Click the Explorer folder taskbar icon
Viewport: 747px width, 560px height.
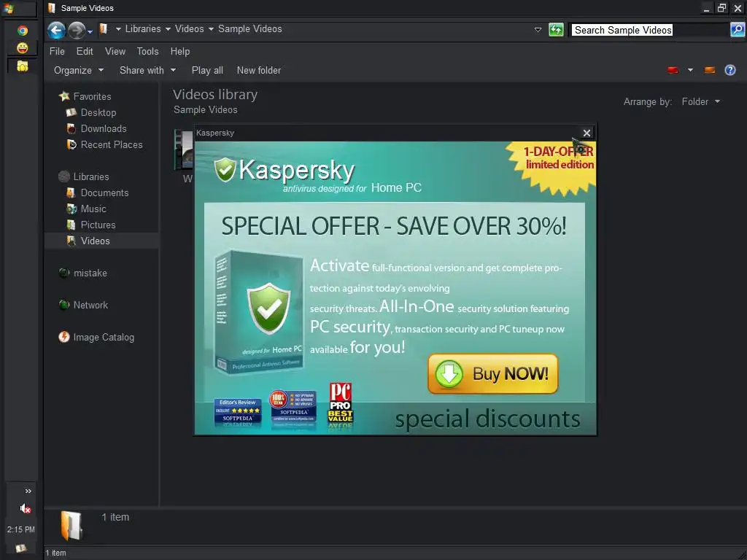pyautogui.click(x=23, y=66)
